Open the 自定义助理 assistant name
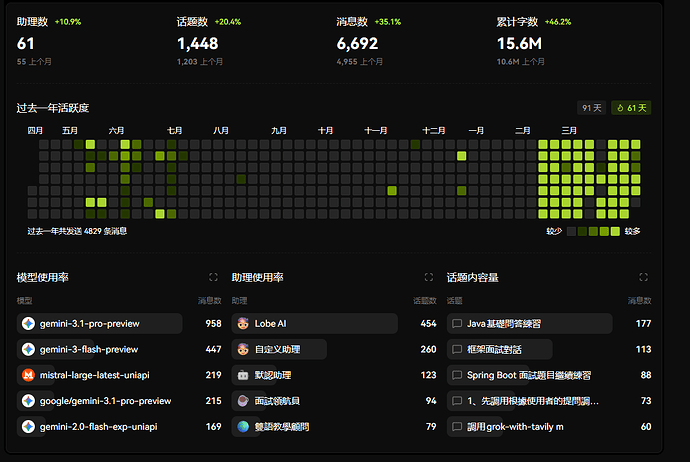690x462 pixels. click(x=277, y=349)
